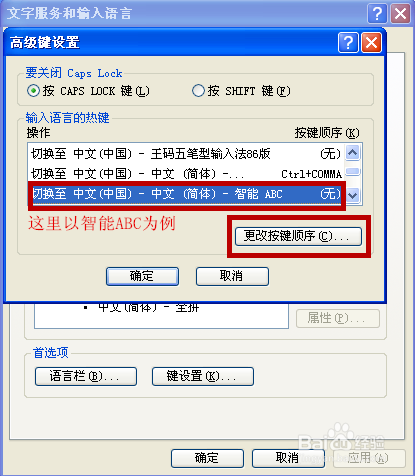Confirm 高级键设置 dialog with 确定

click(142, 276)
